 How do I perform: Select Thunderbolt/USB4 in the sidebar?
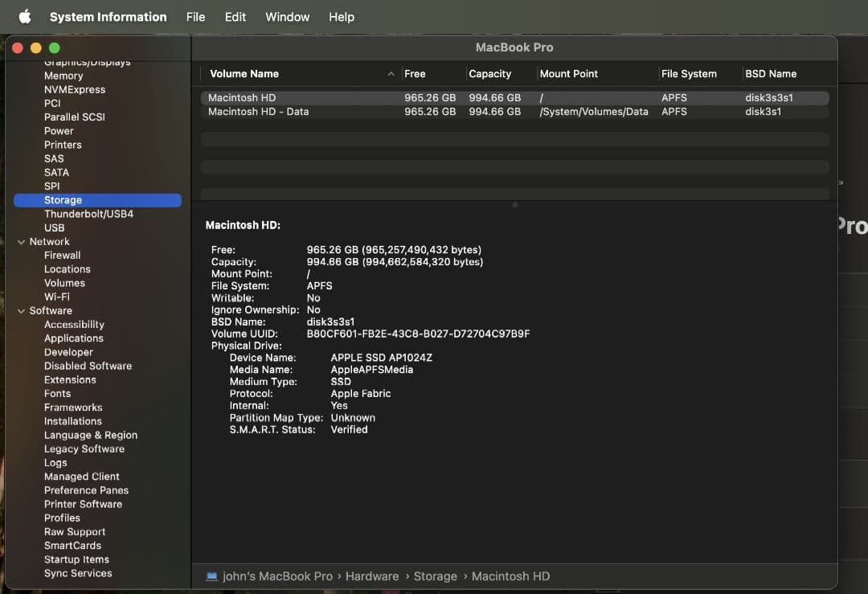(x=88, y=215)
